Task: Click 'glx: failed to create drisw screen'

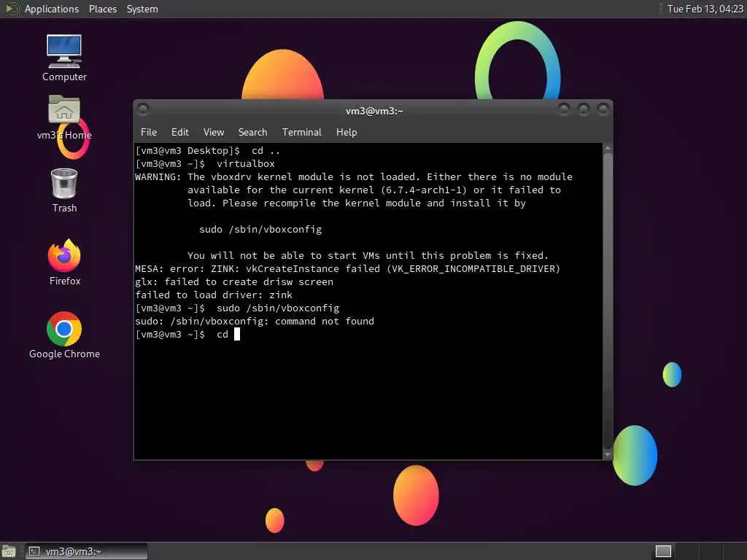Action: point(234,282)
